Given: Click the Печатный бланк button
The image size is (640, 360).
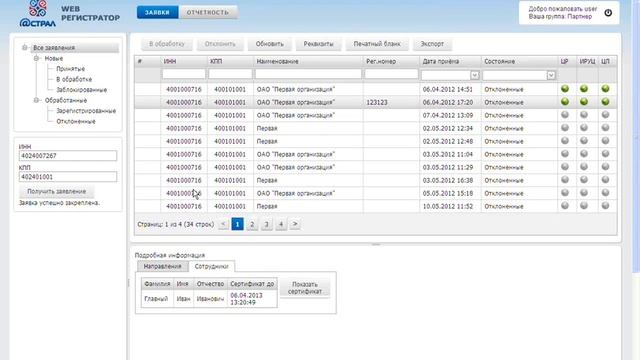Looking at the screenshot, I should click(377, 44).
